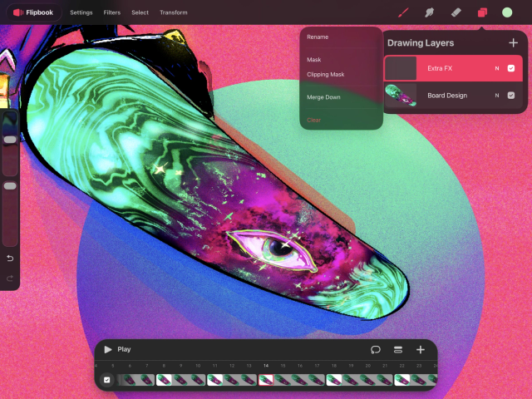Viewport: 532px width, 399px height.
Task: Close the Drawing Layers panel via layers icon
Action: 482,13
